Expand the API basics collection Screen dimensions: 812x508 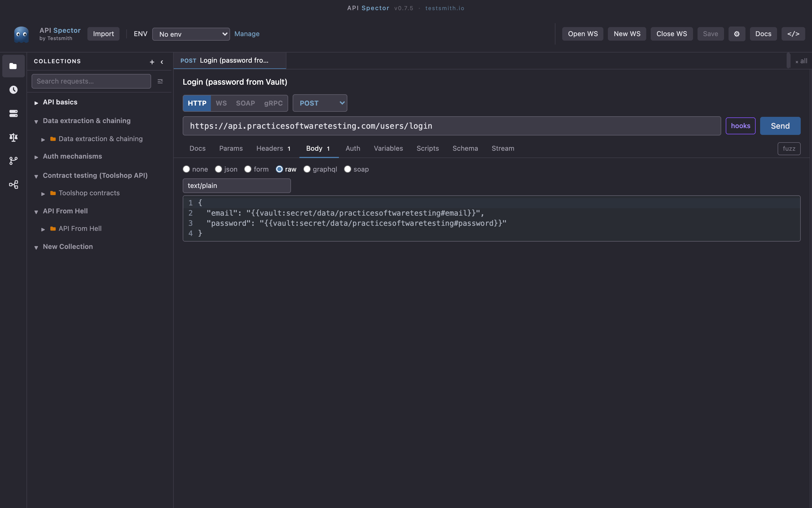36,103
